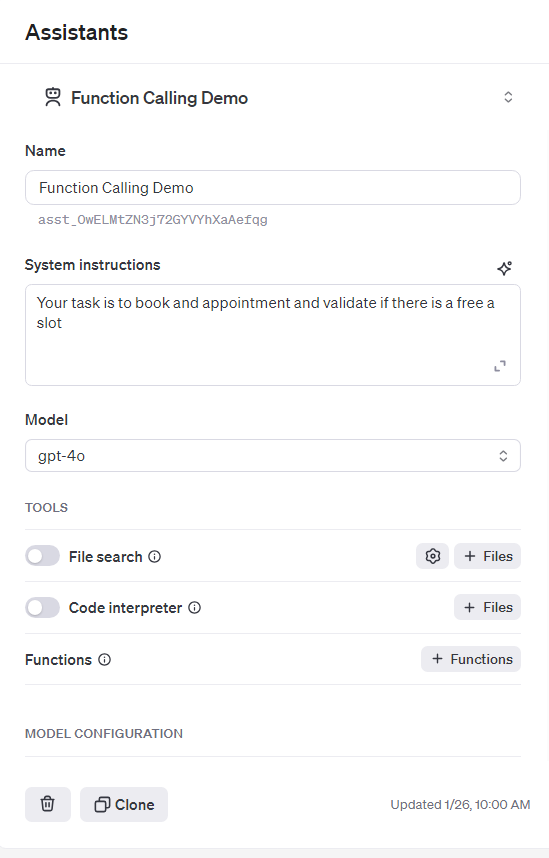The image size is (549, 858).
Task: Add Files to File search
Action: (487, 556)
